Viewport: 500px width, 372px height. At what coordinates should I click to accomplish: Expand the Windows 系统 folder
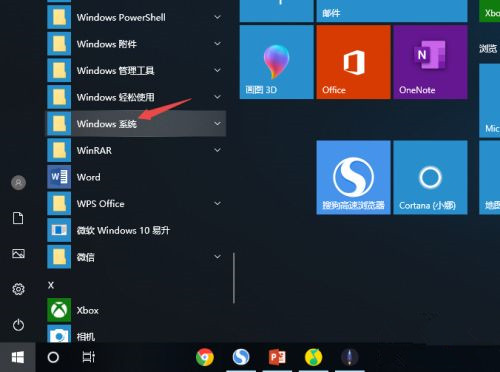[136, 124]
